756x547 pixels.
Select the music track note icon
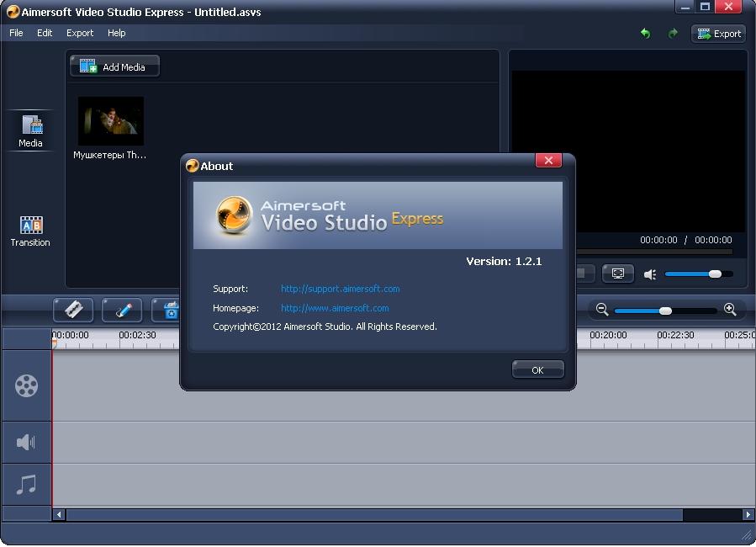pyautogui.click(x=26, y=484)
